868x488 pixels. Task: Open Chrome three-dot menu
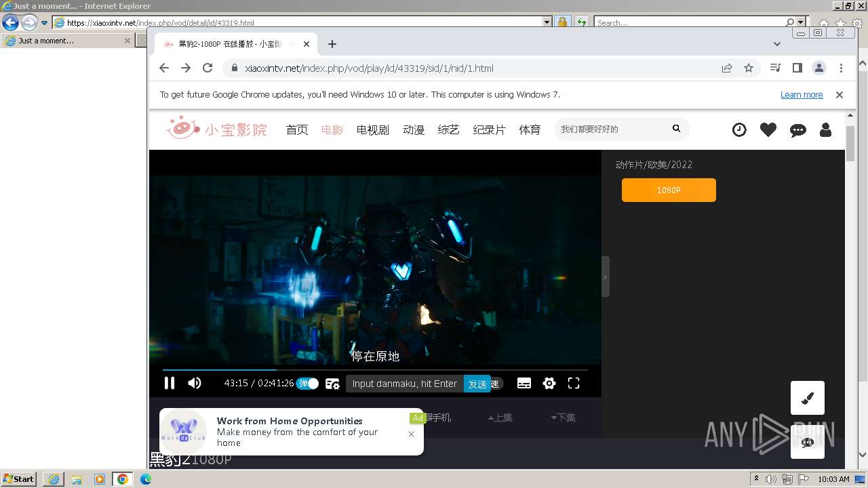coord(841,68)
